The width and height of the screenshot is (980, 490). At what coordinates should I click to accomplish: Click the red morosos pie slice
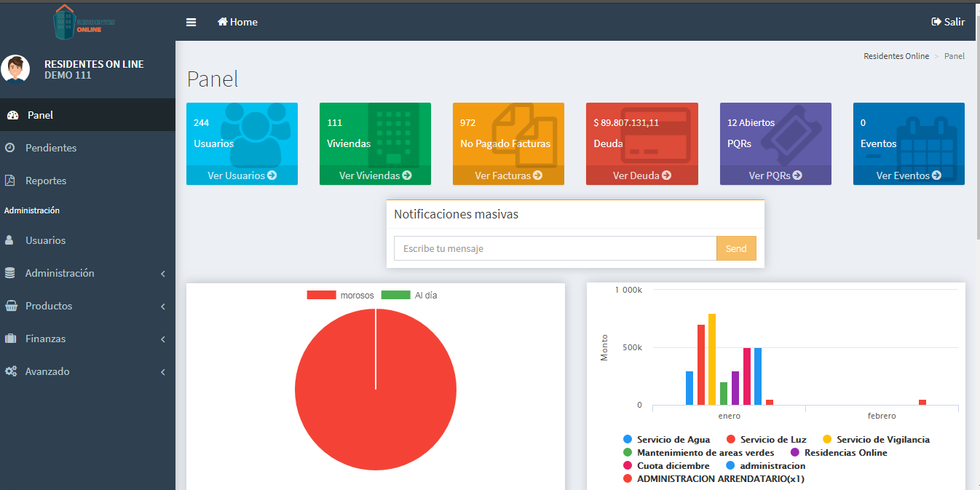click(376, 390)
